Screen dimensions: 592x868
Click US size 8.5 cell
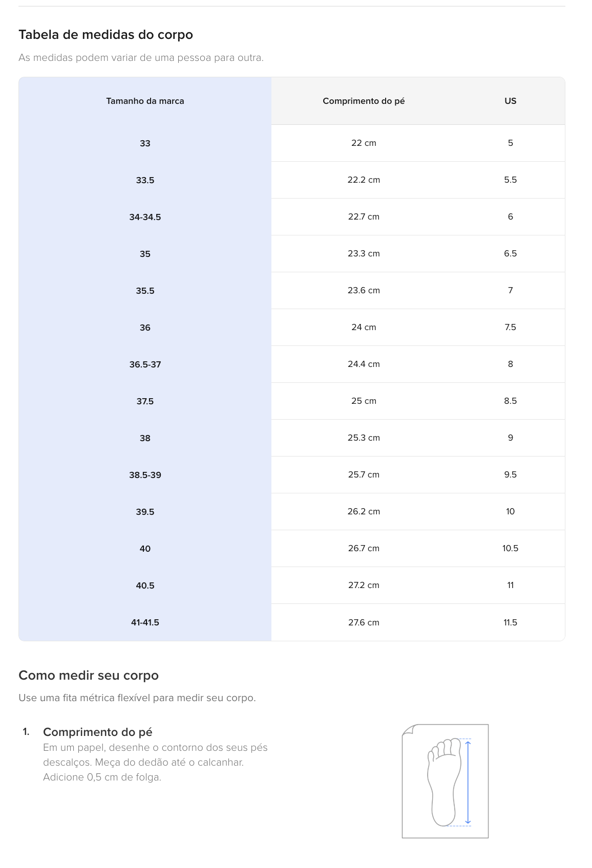(511, 401)
